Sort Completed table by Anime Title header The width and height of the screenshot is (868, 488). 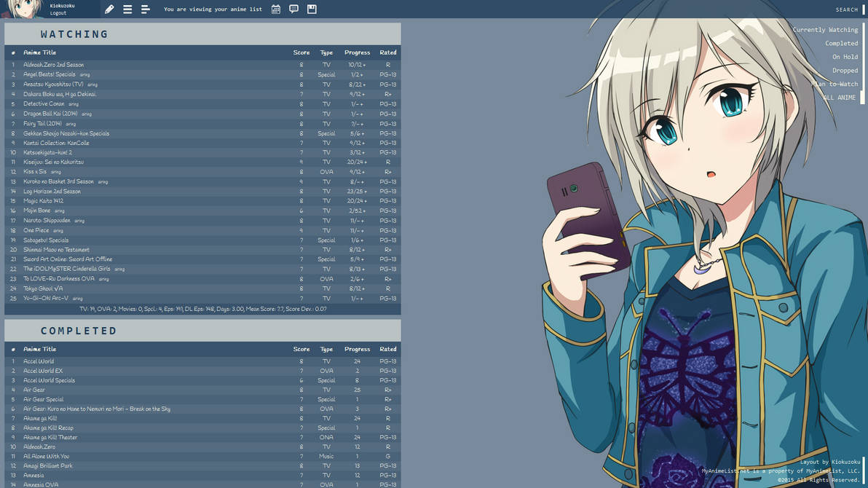(x=39, y=350)
